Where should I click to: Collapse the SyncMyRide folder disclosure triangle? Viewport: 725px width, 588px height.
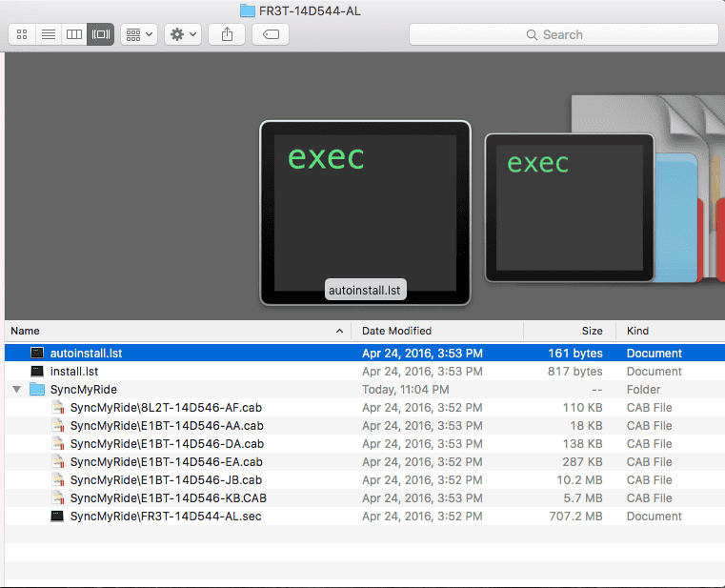point(16,390)
